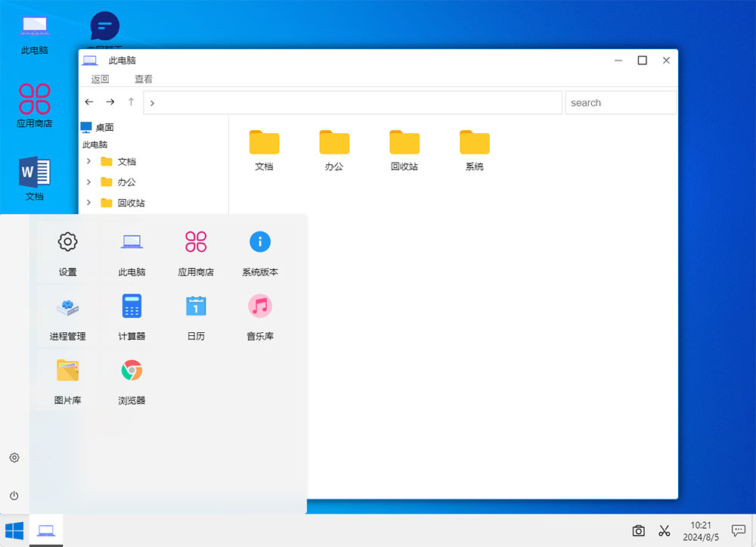Viewport: 756px width, 547px height.
Task: Go back with the left arrow
Action: 89,102
